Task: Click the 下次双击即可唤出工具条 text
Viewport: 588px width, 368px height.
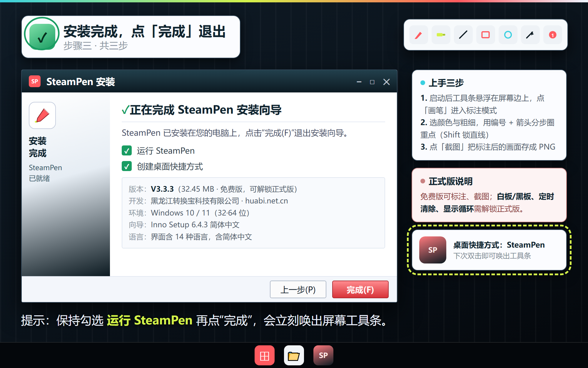Action: [492, 256]
